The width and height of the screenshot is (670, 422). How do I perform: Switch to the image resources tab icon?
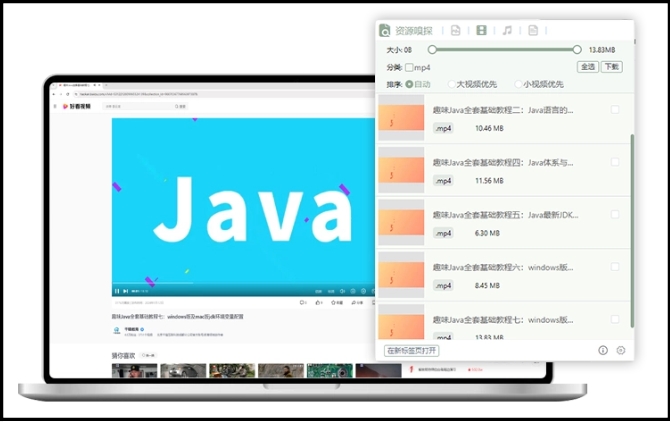tap(455, 30)
